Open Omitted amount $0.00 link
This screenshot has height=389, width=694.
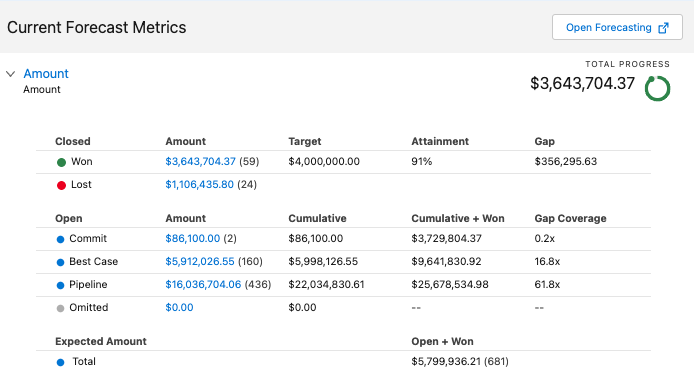pyautogui.click(x=179, y=308)
